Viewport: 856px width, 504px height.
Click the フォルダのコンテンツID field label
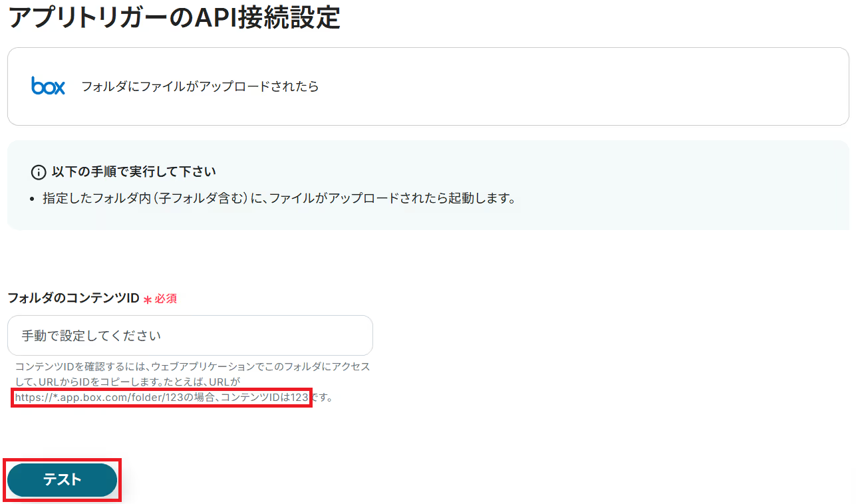[x=73, y=299]
